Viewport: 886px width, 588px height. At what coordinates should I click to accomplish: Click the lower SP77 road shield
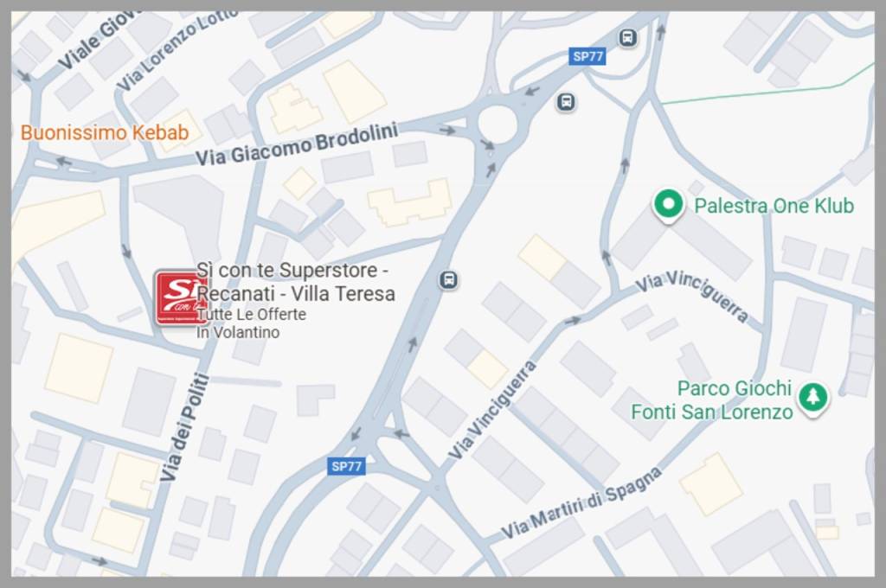(x=346, y=466)
